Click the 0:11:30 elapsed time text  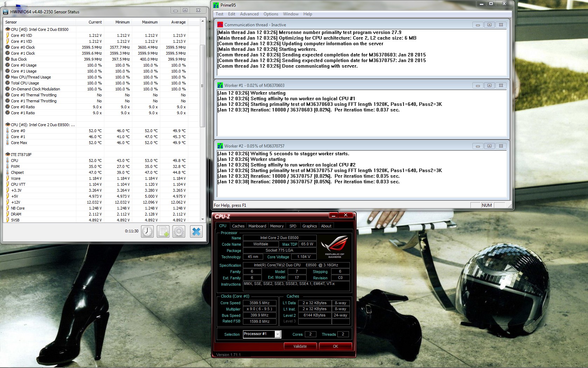pos(132,231)
